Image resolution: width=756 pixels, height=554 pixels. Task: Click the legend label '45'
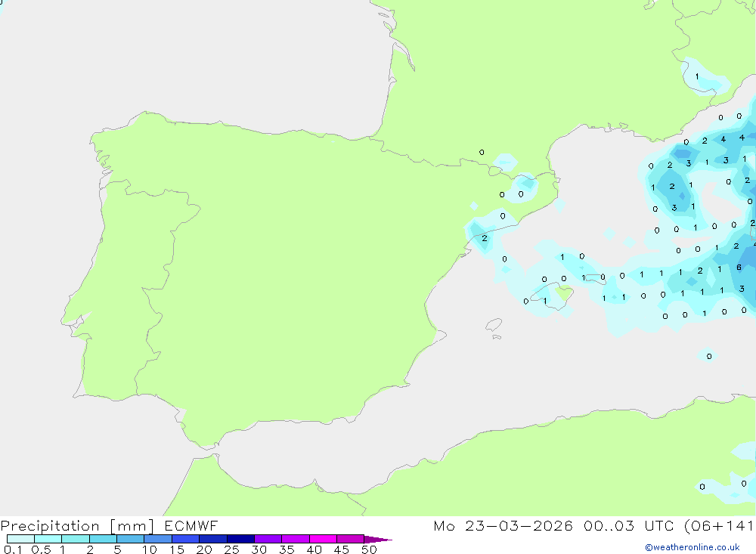(x=342, y=549)
